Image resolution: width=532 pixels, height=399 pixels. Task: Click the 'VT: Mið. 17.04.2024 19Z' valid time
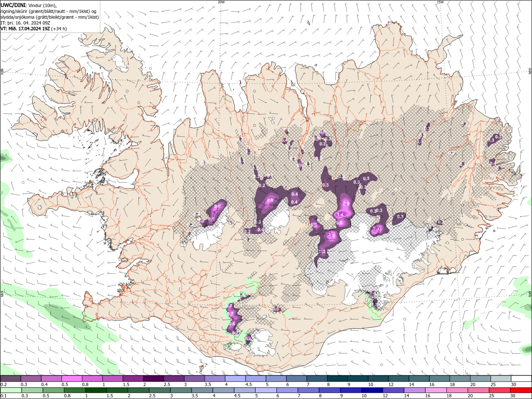[25, 29]
